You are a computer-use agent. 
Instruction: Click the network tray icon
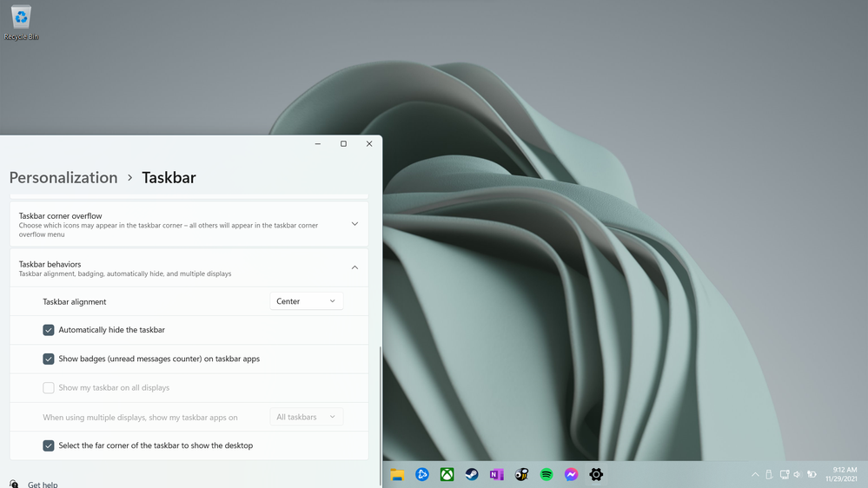(785, 475)
